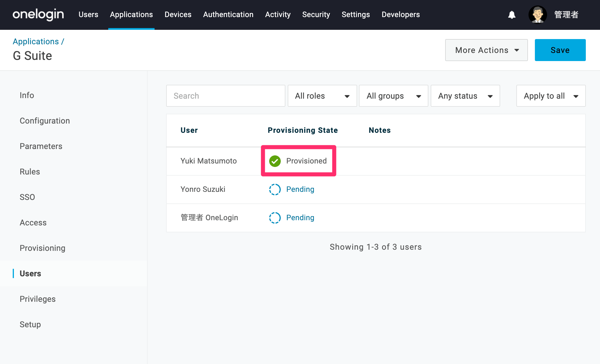Open the Settings navigation menu

pyautogui.click(x=356, y=14)
